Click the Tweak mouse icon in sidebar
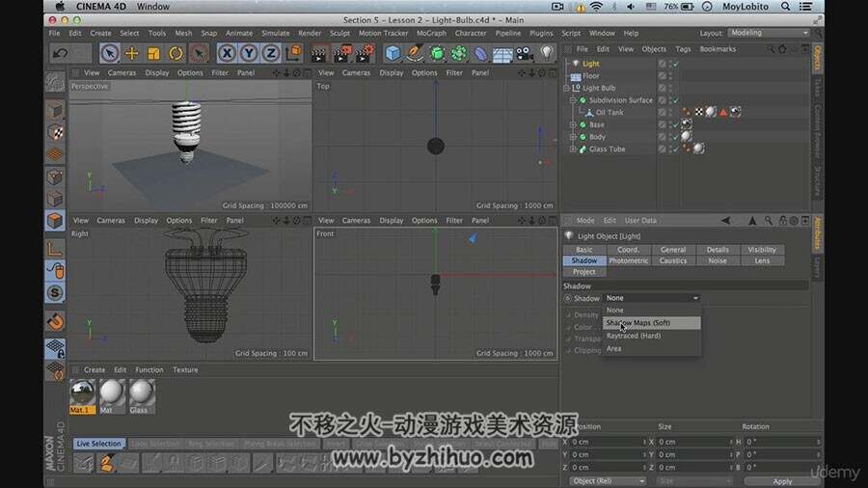 55,271
